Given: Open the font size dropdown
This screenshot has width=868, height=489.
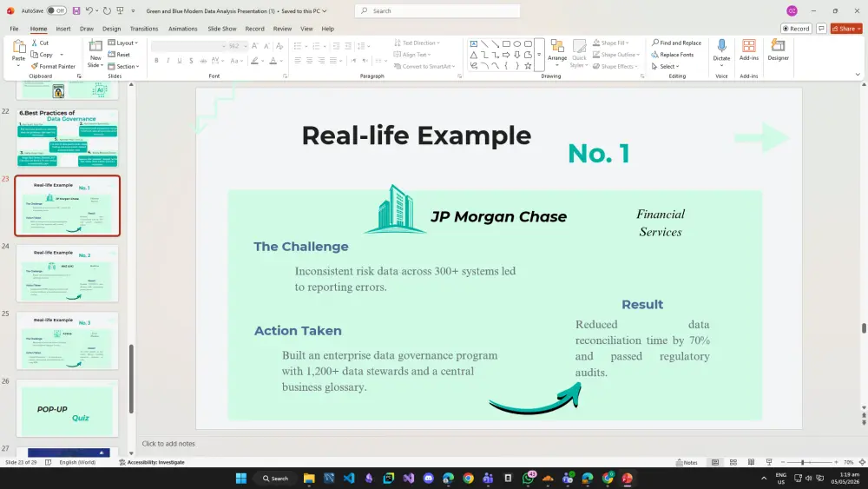Looking at the screenshot, I should click(x=246, y=46).
